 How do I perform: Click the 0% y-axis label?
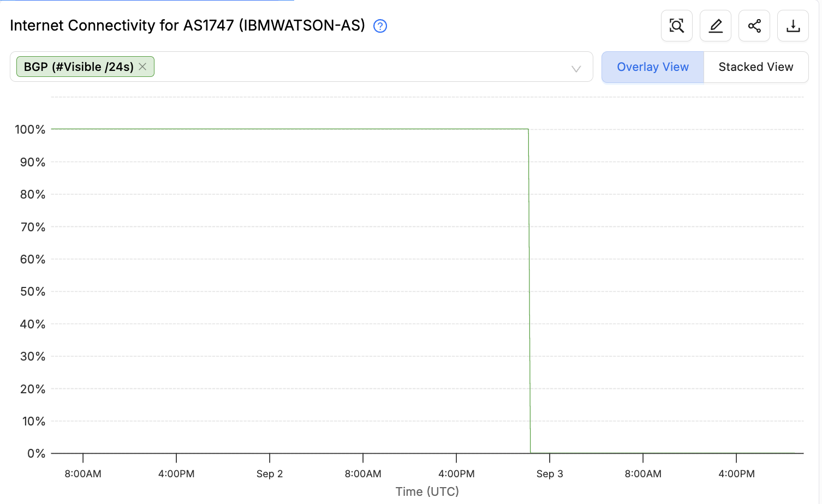(x=36, y=453)
